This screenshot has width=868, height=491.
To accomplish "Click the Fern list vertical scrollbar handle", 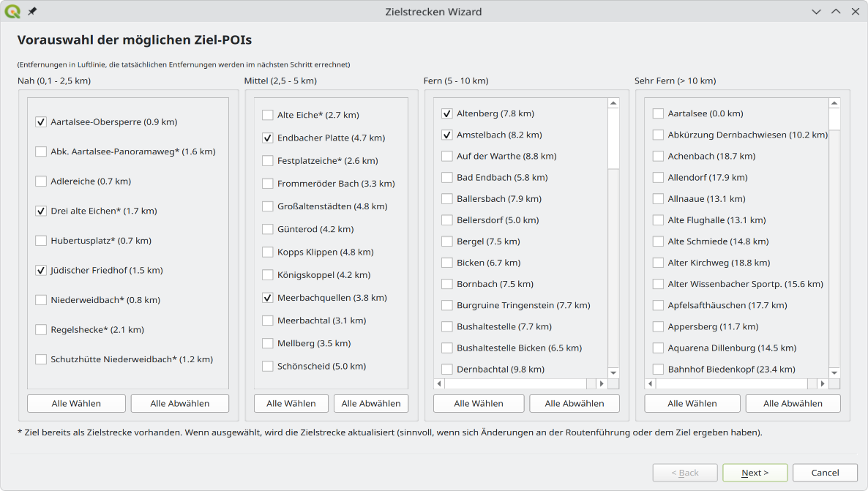I will coord(613,138).
